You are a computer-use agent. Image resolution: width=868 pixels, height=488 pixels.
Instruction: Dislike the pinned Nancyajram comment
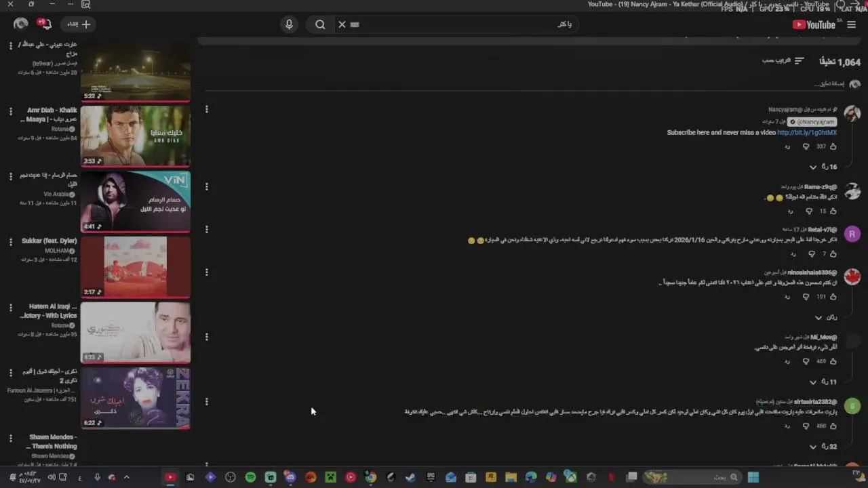(806, 146)
